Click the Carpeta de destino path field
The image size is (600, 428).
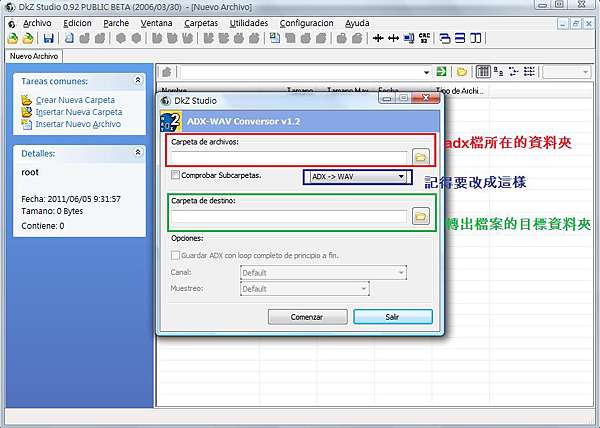tap(289, 216)
